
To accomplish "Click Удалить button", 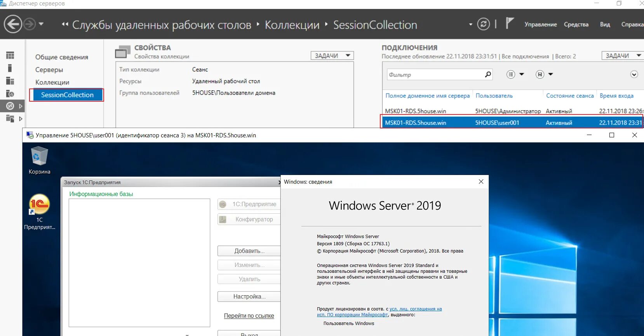I will pos(249,279).
